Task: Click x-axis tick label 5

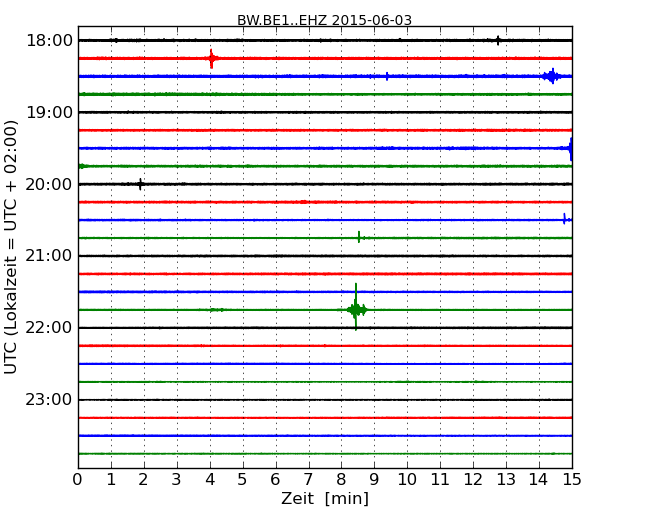Action: tap(243, 480)
